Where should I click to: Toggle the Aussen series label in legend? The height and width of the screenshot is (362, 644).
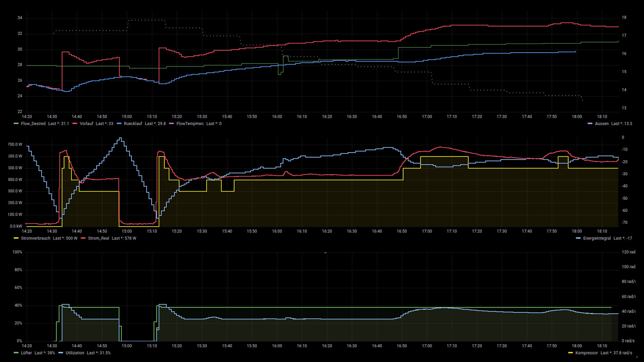[602, 124]
